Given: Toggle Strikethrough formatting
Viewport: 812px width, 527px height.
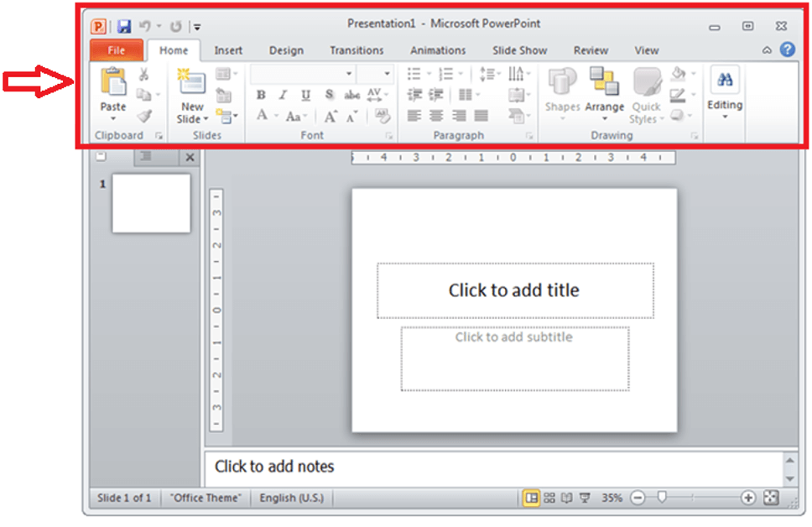Looking at the screenshot, I should 351,95.
